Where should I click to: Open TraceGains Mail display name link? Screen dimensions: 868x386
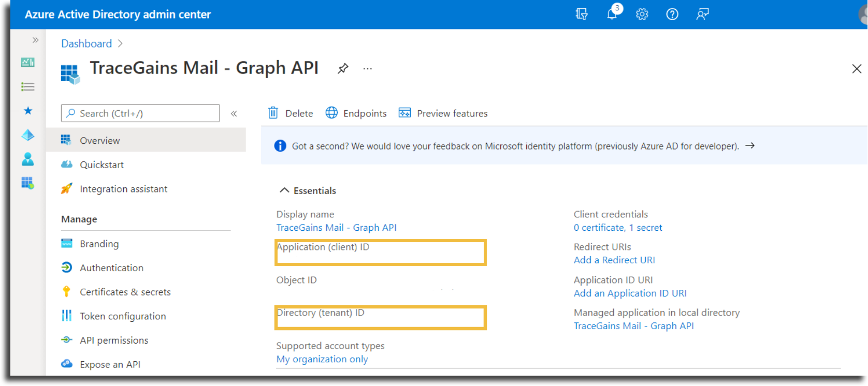pos(337,228)
